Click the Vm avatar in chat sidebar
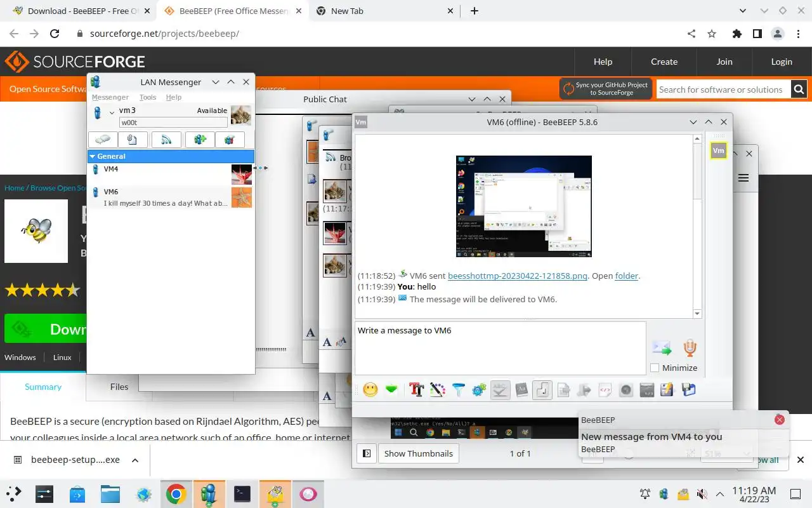The image size is (812, 508). [718, 150]
